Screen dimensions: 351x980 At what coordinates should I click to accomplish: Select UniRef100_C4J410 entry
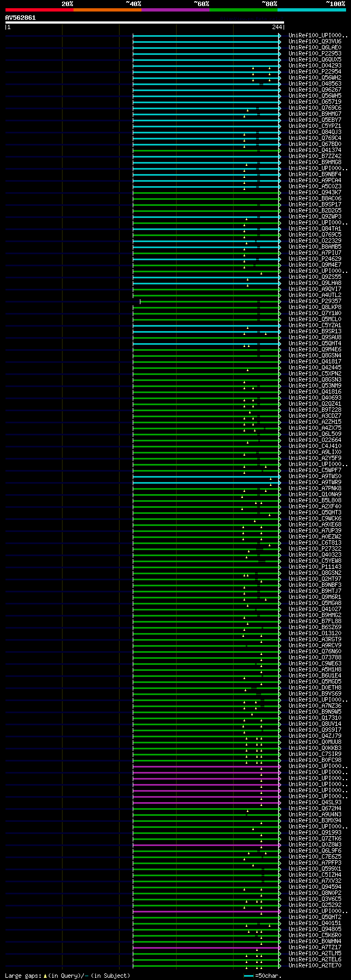tap(315, 446)
